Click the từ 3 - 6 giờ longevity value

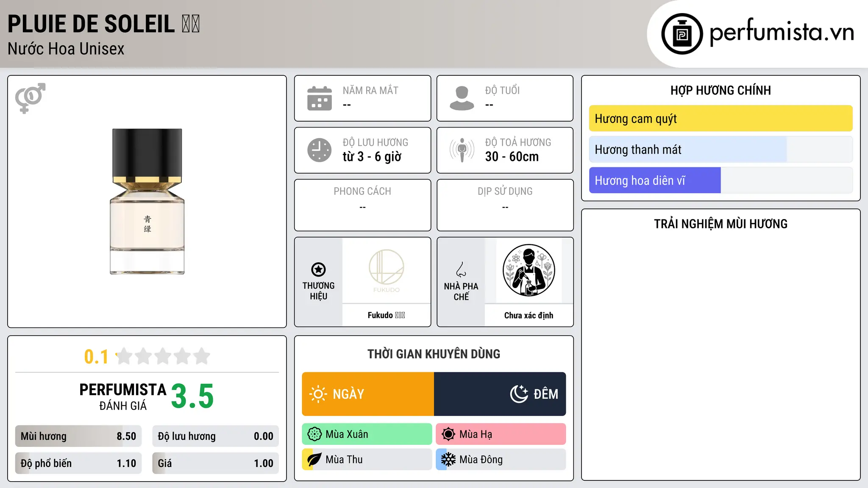click(372, 157)
